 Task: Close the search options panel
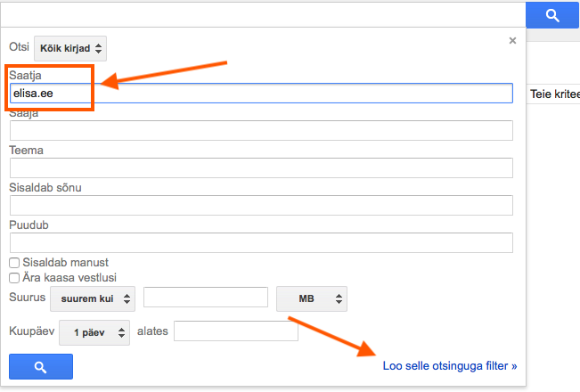512,40
